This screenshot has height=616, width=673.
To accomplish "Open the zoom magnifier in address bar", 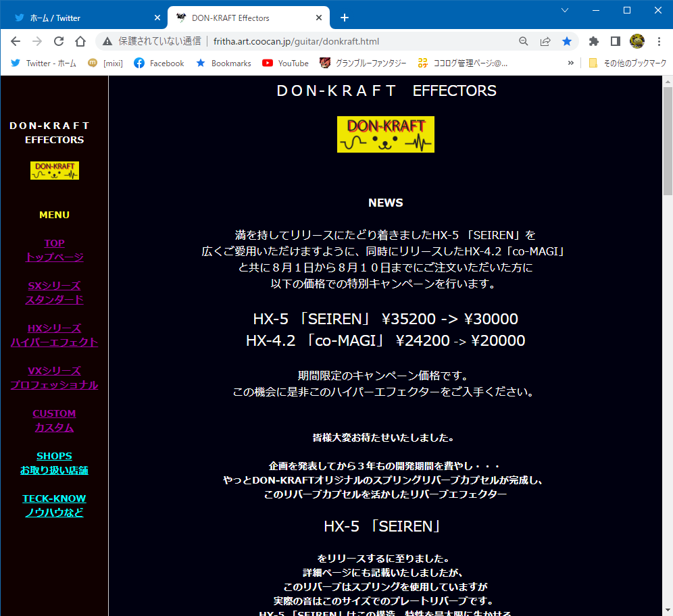I will tap(523, 41).
